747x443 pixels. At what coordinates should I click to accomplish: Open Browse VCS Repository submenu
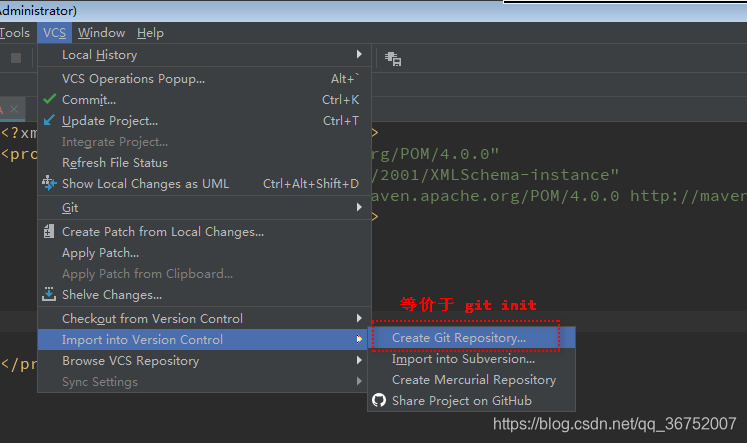coord(204,361)
